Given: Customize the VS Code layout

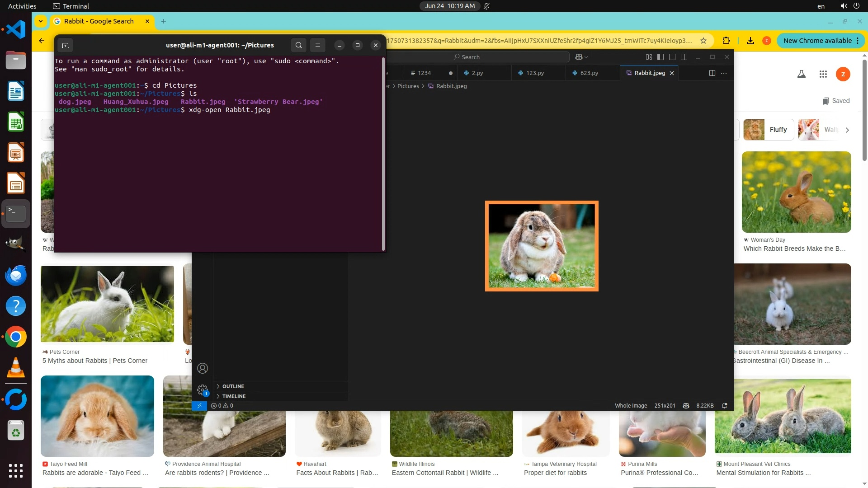Looking at the screenshot, I should click(649, 57).
